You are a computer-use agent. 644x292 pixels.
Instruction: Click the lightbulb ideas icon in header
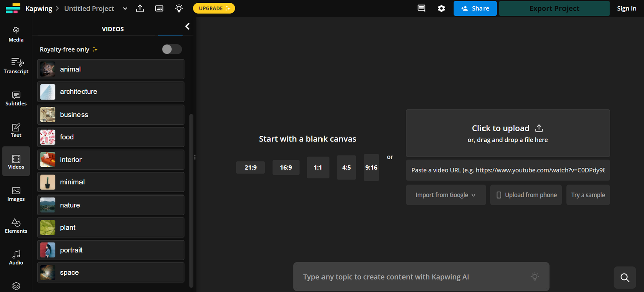click(179, 8)
